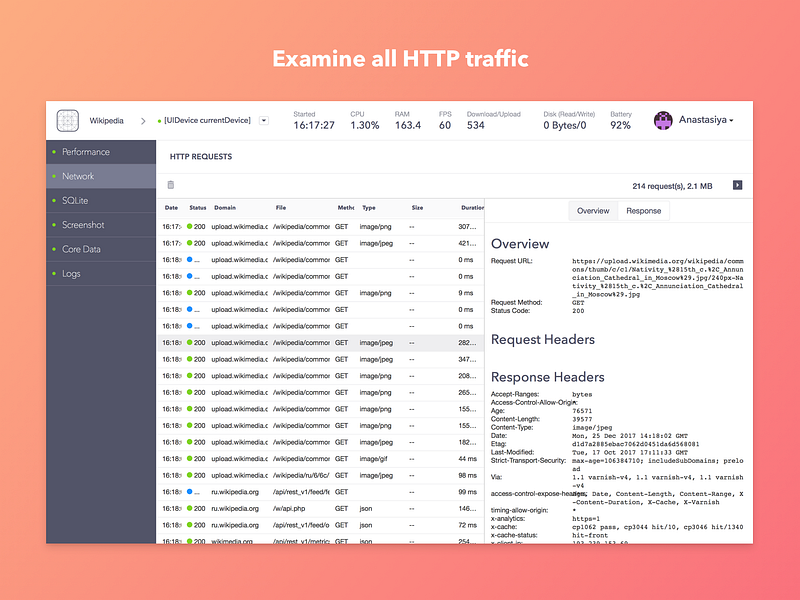The height and width of the screenshot is (600, 800).
Task: Select the /wikipedia/ru/6/6c/ request row
Action: point(320,476)
